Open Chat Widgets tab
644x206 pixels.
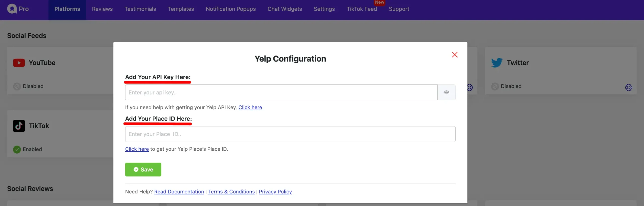pyautogui.click(x=285, y=9)
